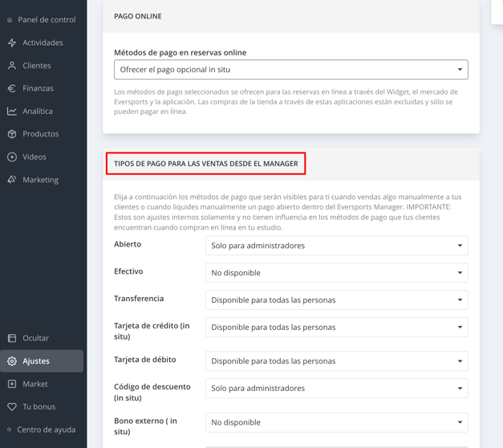
Task: Open Métodos de pago en reservas online dropdown
Action: click(x=290, y=70)
